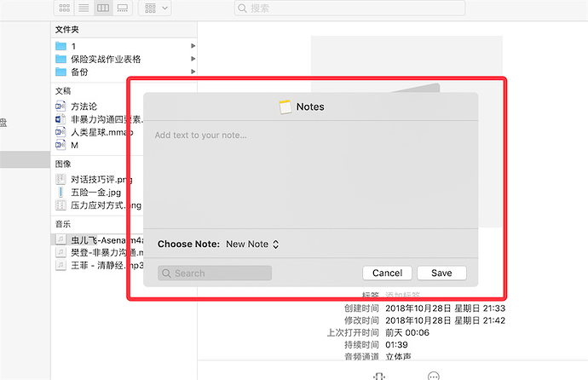This screenshot has height=380, width=588.
Task: Click the 文件夹 group header
Action: pos(67,30)
